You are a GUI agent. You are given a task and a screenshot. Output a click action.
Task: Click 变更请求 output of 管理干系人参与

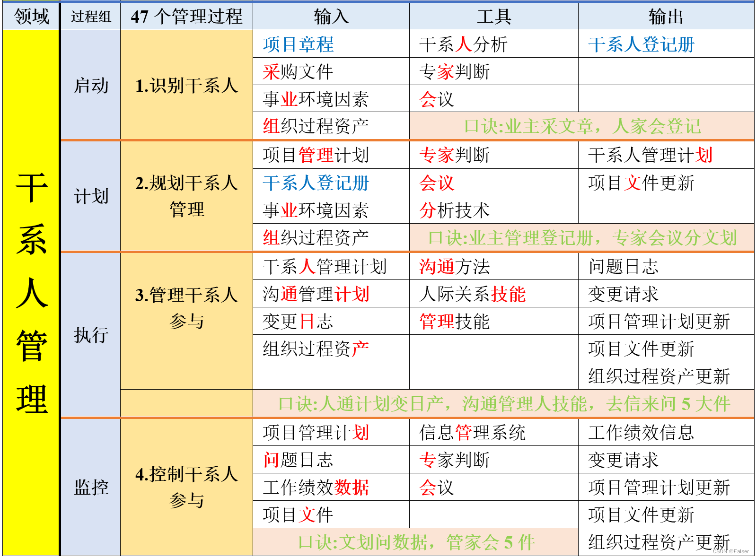coord(666,294)
